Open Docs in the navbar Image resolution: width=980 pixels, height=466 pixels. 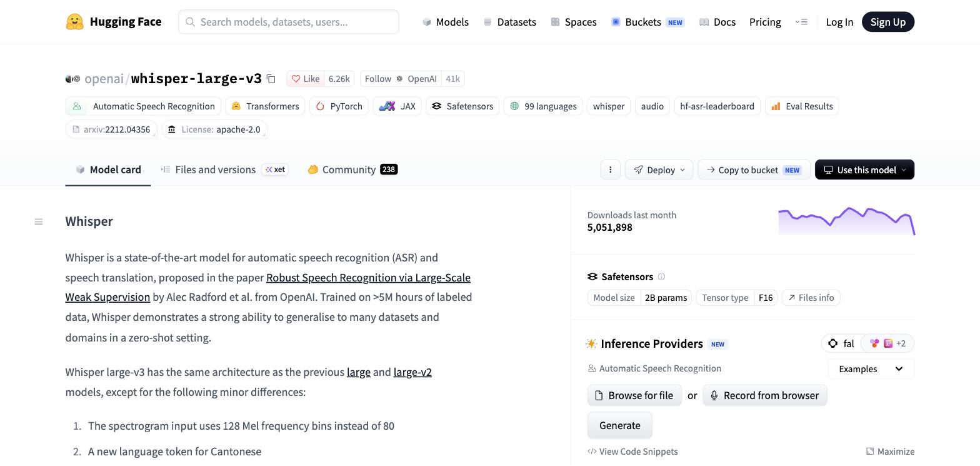click(717, 22)
